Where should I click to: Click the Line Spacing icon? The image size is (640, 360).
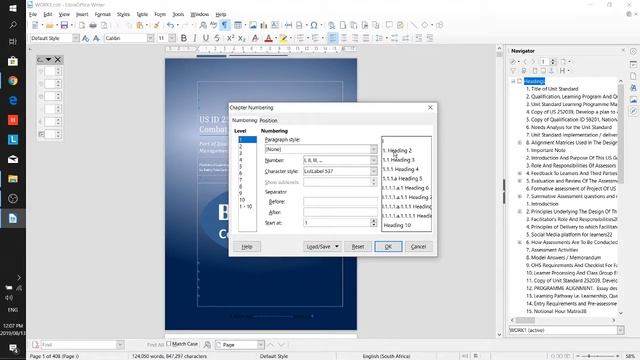pyautogui.click(x=379, y=38)
